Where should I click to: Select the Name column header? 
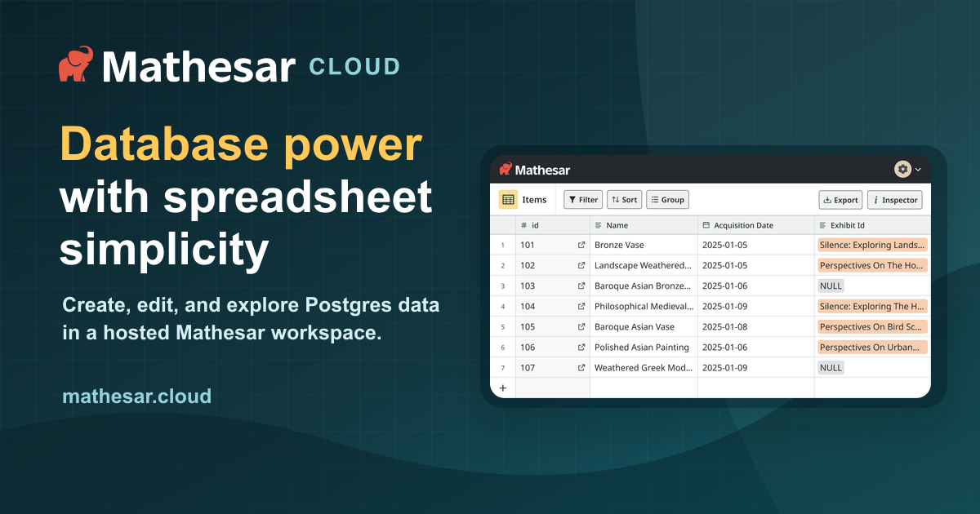click(644, 225)
